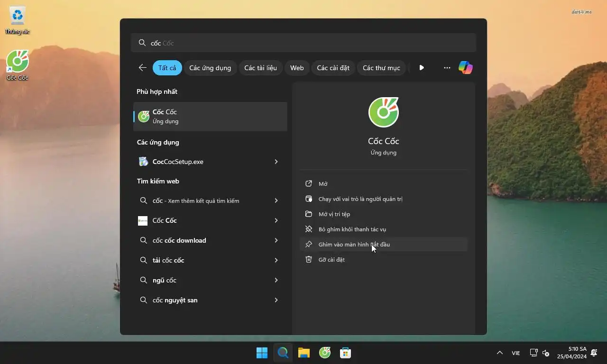Expand 'ngũ cốc' suggestion chevron

tap(276, 280)
